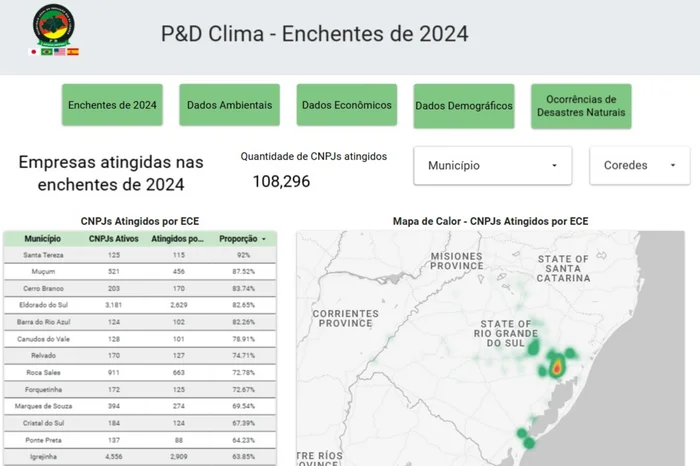Select the Cristal do Sul cell
The height and width of the screenshot is (466, 700).
(x=43, y=423)
